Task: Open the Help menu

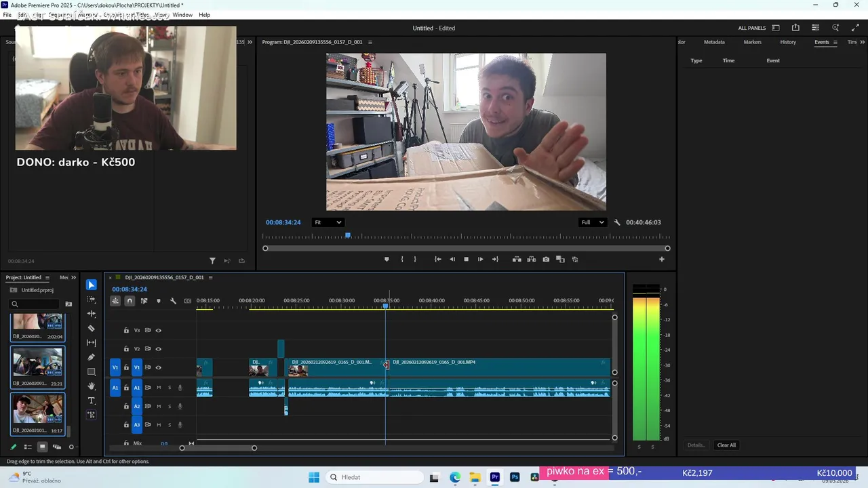Action: [x=204, y=15]
